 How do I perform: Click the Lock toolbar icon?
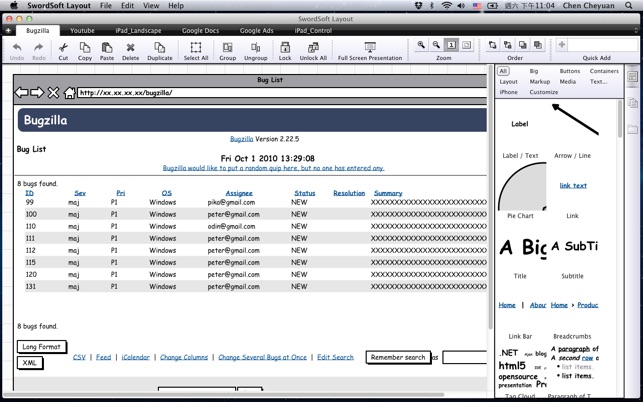tap(285, 47)
